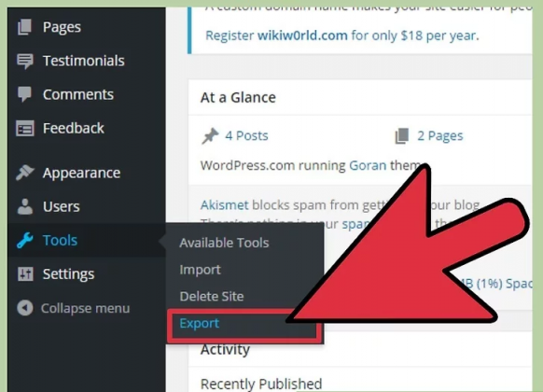Screen dimensions: 543x392
Task: Select Import from the Tools submenu
Action: click(200, 270)
